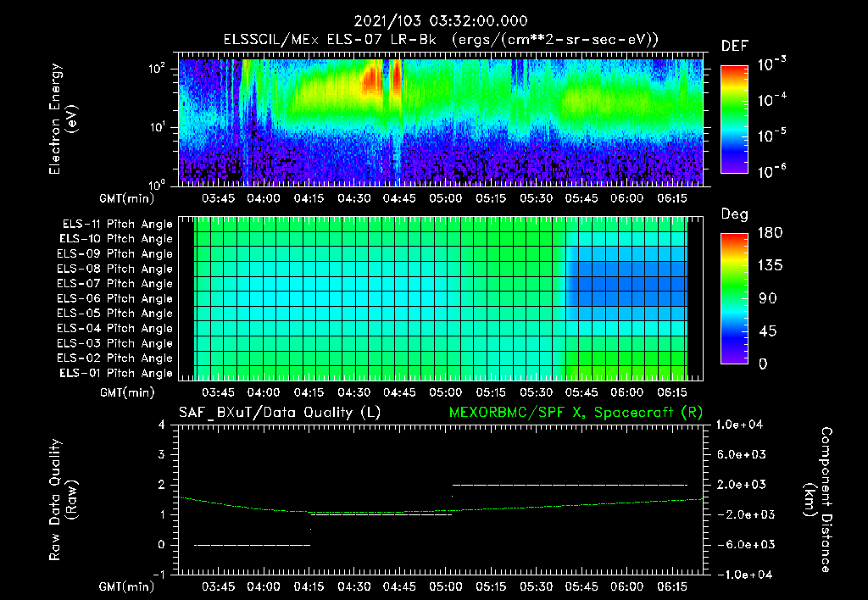
Task: Select the ELS-04 Pitch Angle row label
Action: 115,328
